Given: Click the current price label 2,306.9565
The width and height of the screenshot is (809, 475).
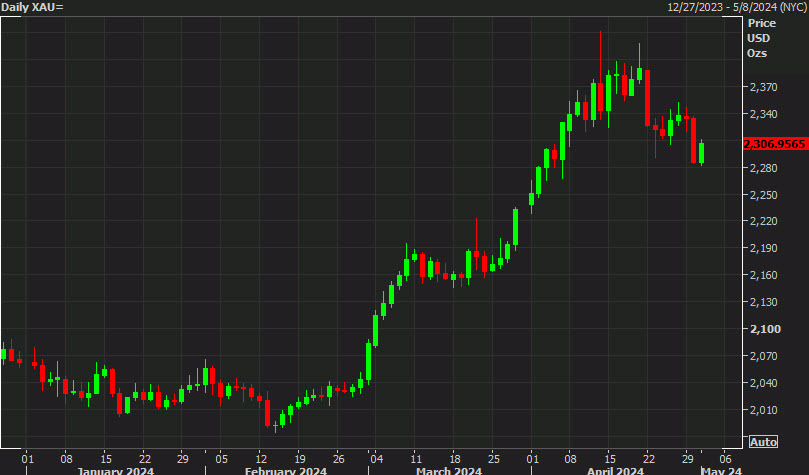Looking at the screenshot, I should pos(774,144).
